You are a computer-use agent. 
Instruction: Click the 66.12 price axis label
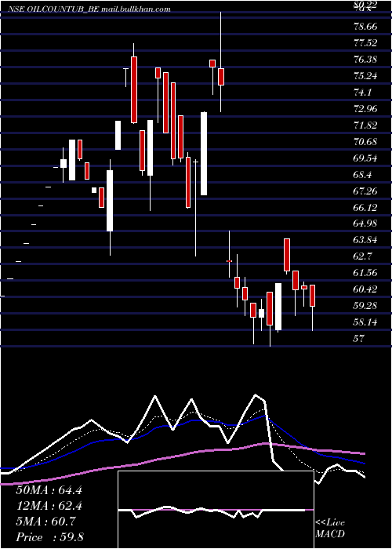click(x=366, y=207)
